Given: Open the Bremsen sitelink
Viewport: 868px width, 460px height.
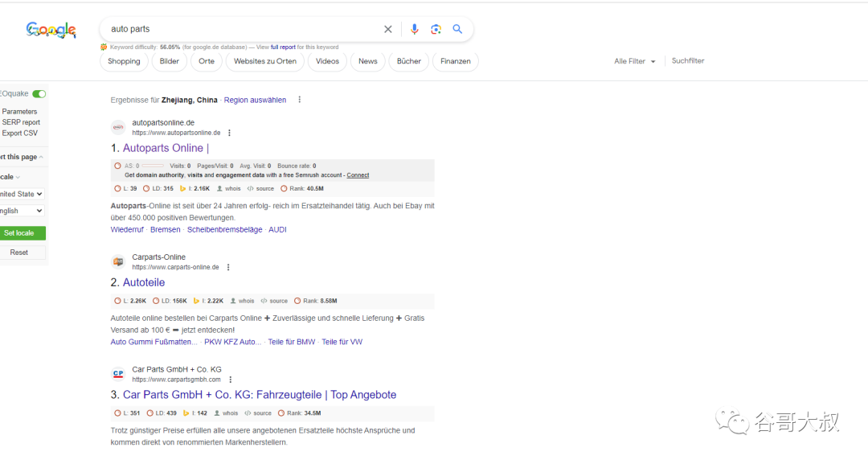Looking at the screenshot, I should coord(166,229).
